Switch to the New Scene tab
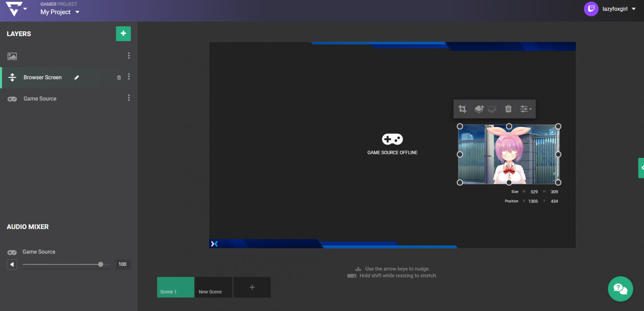Viewport: 644px width, 311px height. (x=213, y=287)
